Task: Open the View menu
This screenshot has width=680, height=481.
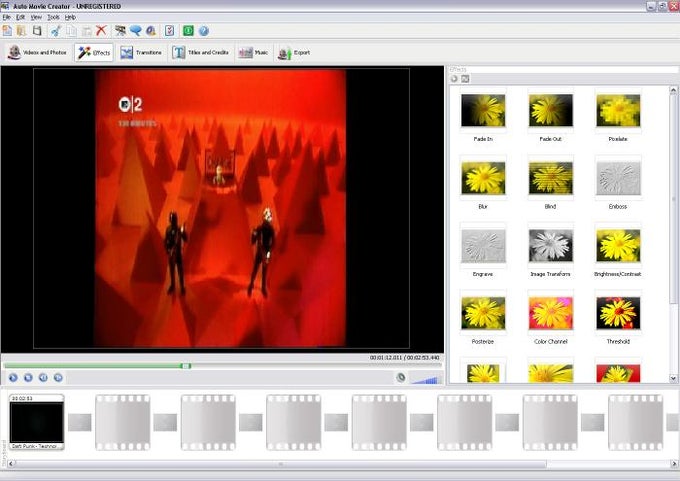Action: 36,17
